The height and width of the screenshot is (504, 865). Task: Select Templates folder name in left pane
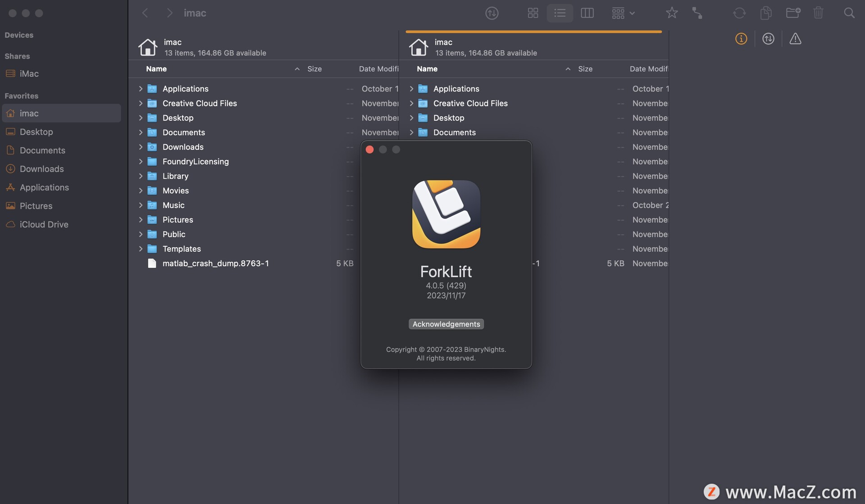tap(182, 249)
